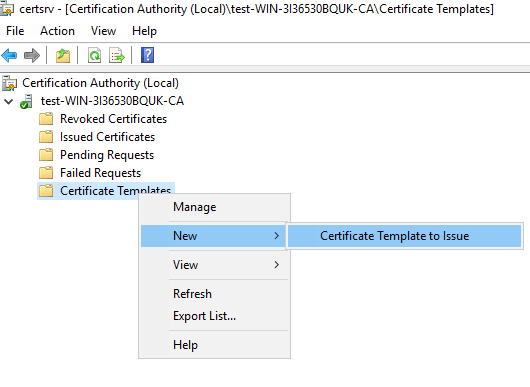
Task: Select the Failed Requests tree item
Action: pyautogui.click(x=100, y=173)
